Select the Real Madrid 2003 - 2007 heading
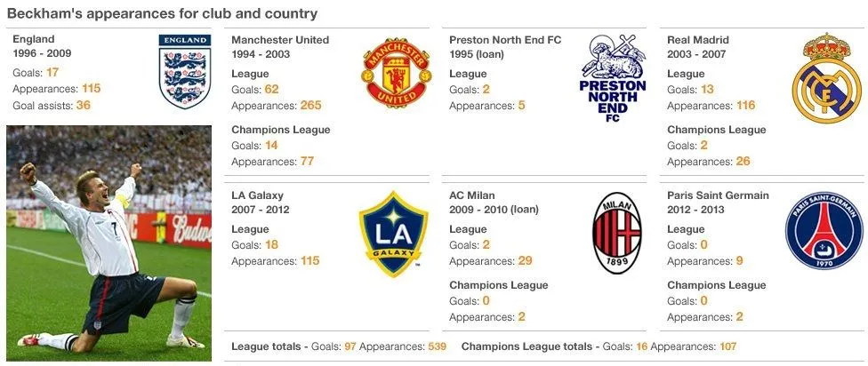Image resolution: width=868 pixels, height=366 pixels. (698, 47)
